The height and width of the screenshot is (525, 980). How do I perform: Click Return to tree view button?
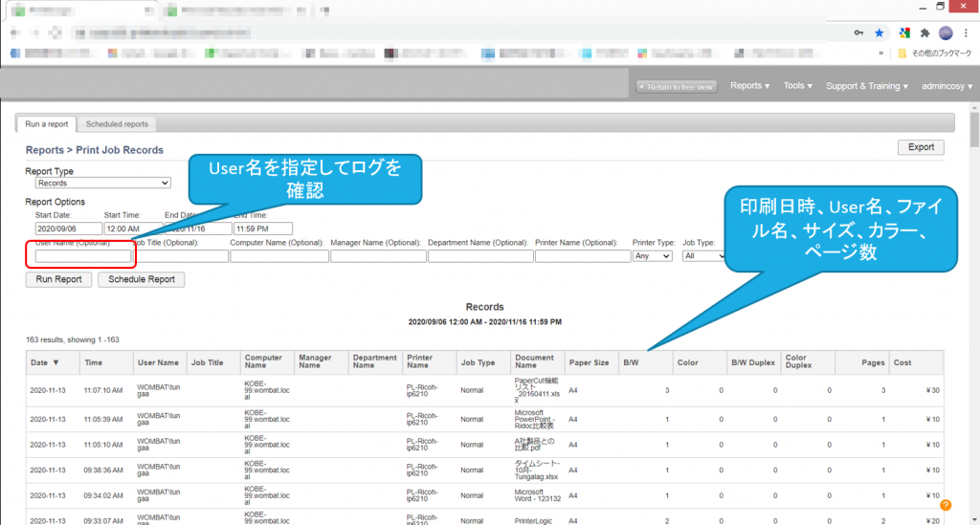(x=677, y=87)
